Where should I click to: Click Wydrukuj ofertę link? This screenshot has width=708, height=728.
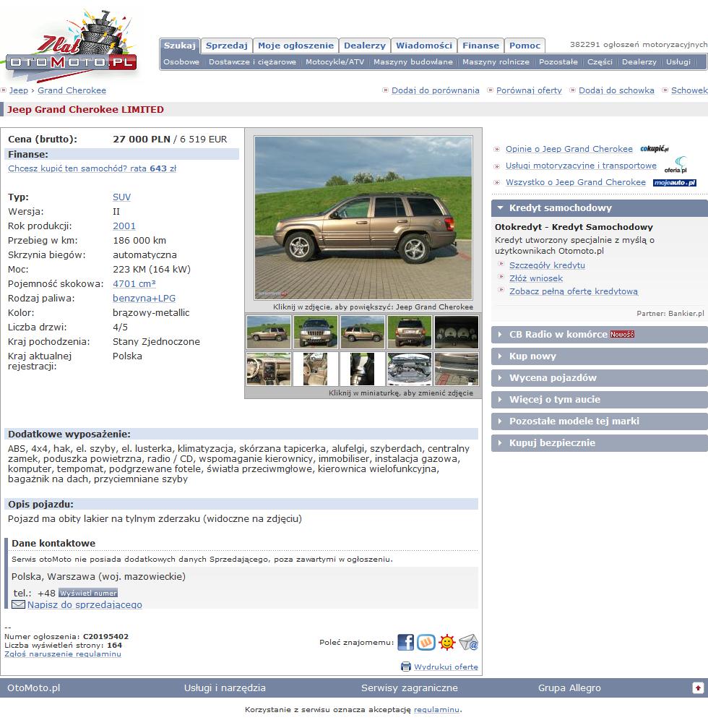(446, 667)
